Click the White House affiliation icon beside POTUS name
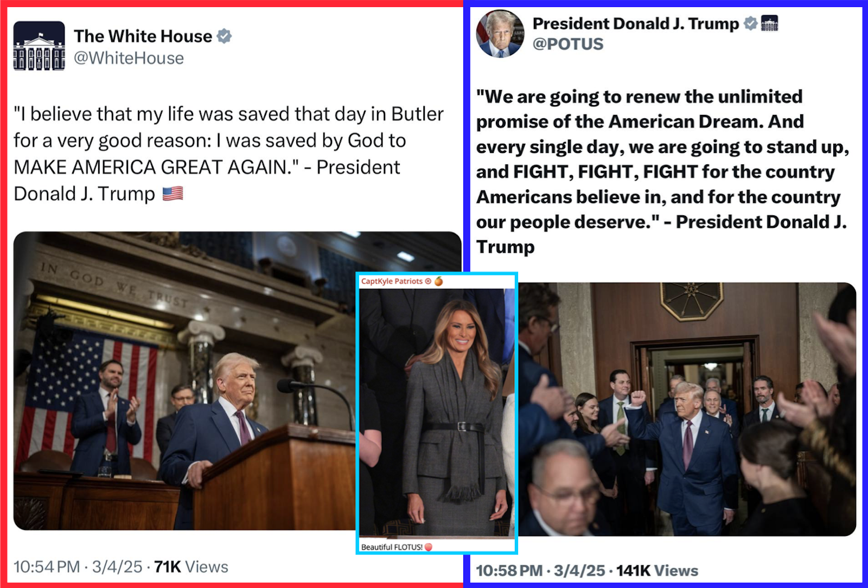868x588 pixels. click(769, 23)
